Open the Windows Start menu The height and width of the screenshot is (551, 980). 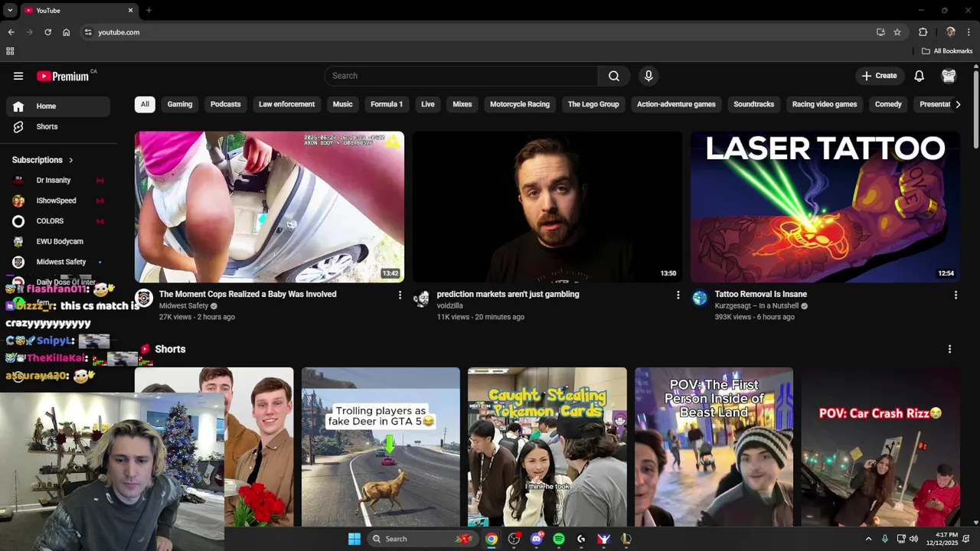[354, 539]
